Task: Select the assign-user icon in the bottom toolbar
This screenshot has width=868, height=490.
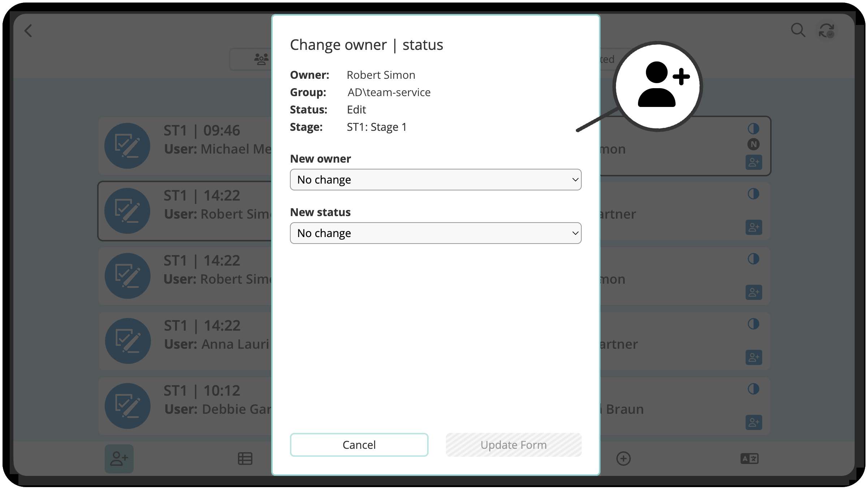Action: (x=119, y=459)
